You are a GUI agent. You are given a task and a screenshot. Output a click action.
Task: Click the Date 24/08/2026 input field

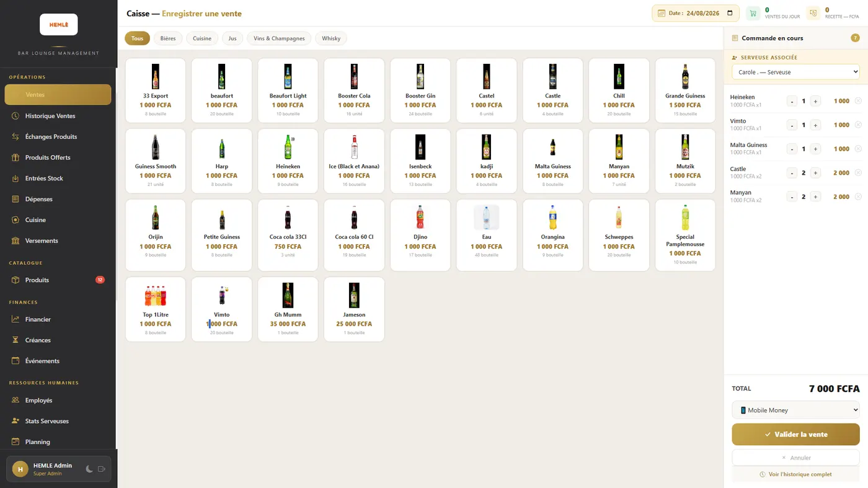[695, 13]
